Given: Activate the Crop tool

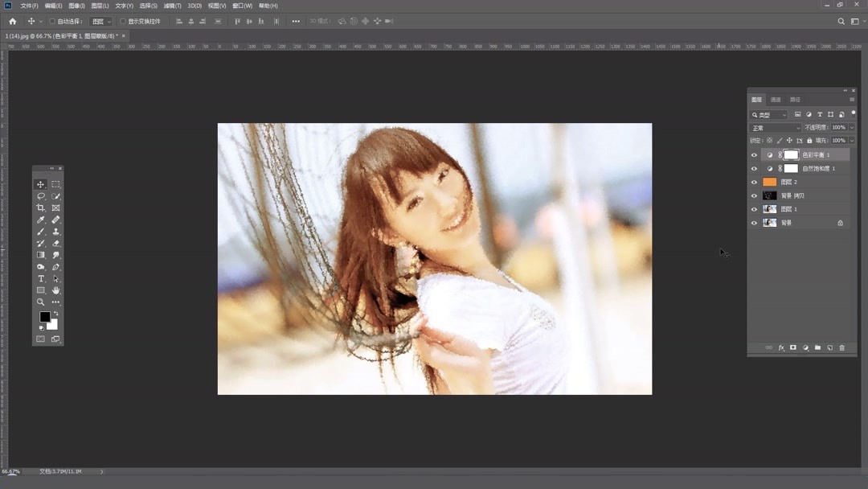Looking at the screenshot, I should click(41, 207).
